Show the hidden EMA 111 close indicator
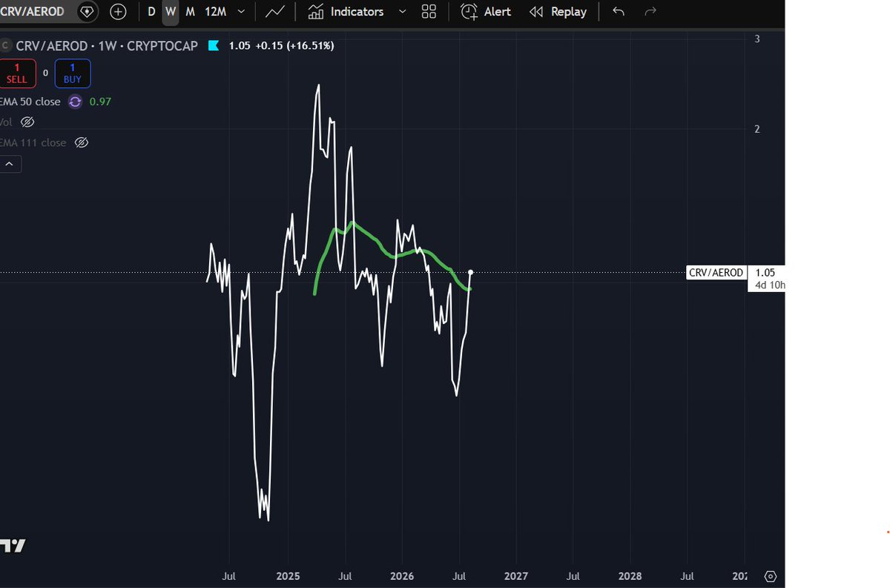Viewport: 890px width, 588px height. [82, 142]
